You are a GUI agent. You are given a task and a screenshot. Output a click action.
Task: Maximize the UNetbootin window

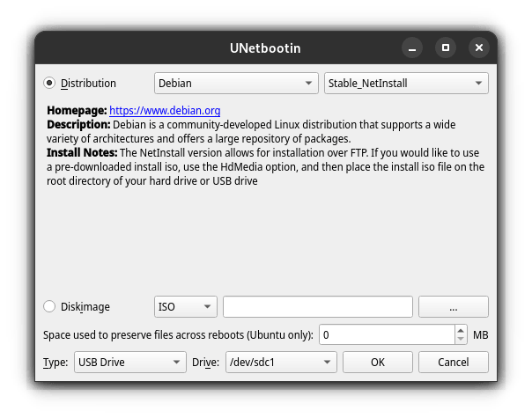[446, 48]
